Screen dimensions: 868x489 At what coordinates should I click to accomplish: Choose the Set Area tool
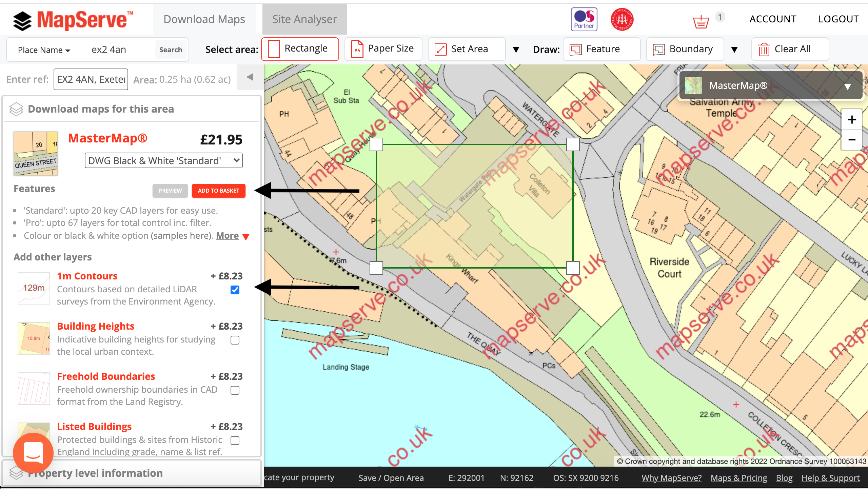[467, 49]
